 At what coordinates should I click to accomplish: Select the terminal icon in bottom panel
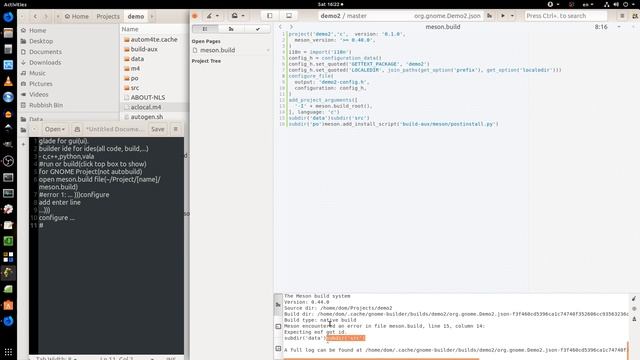coord(278,327)
